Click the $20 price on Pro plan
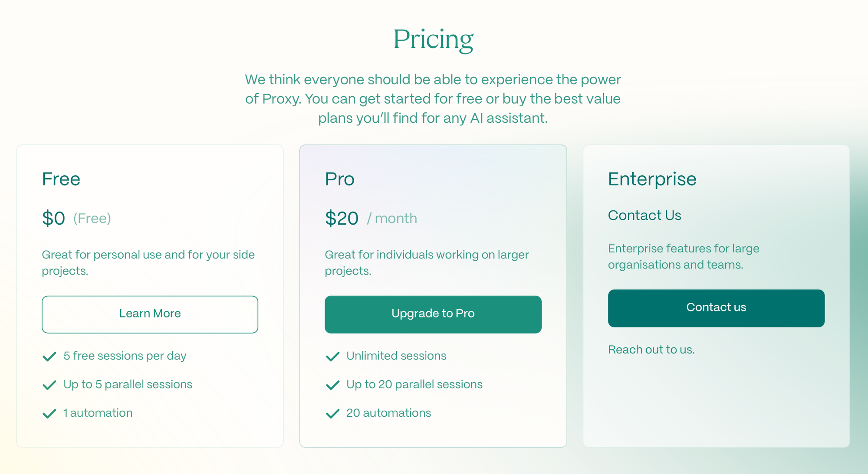868x474 pixels. click(x=342, y=218)
